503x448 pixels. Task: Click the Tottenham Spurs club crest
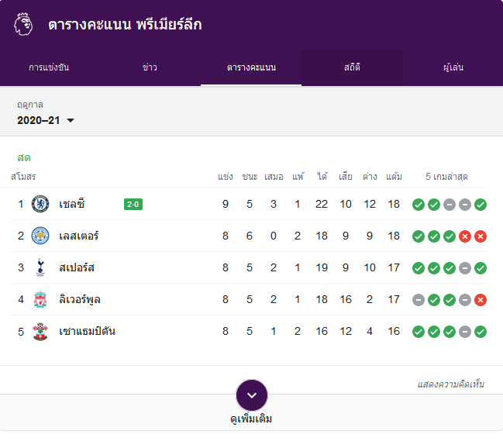point(40,267)
